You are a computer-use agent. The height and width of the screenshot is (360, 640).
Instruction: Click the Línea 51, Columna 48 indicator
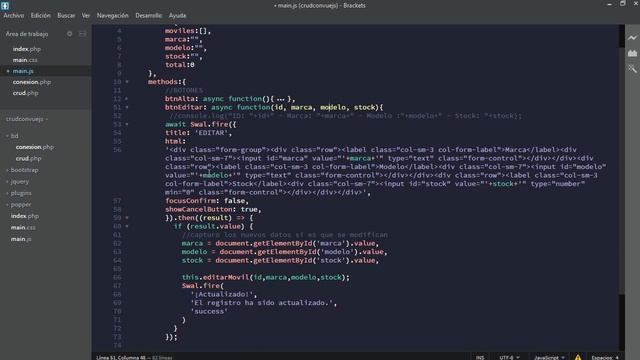click(x=121, y=358)
